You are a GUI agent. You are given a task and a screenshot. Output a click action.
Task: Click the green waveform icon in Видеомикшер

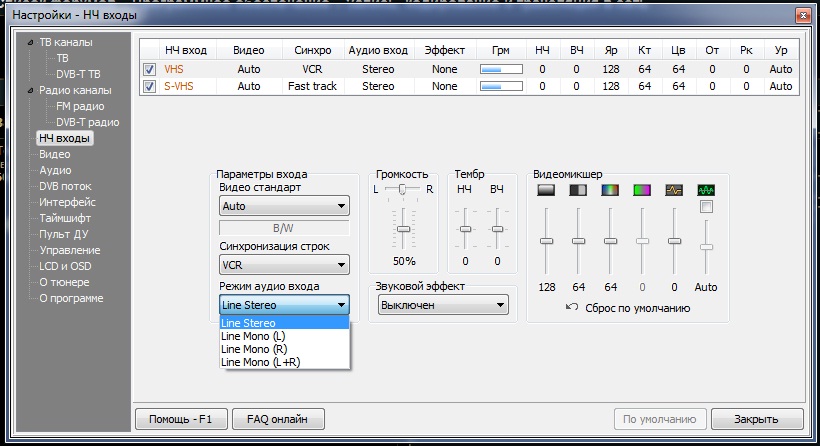(x=706, y=190)
